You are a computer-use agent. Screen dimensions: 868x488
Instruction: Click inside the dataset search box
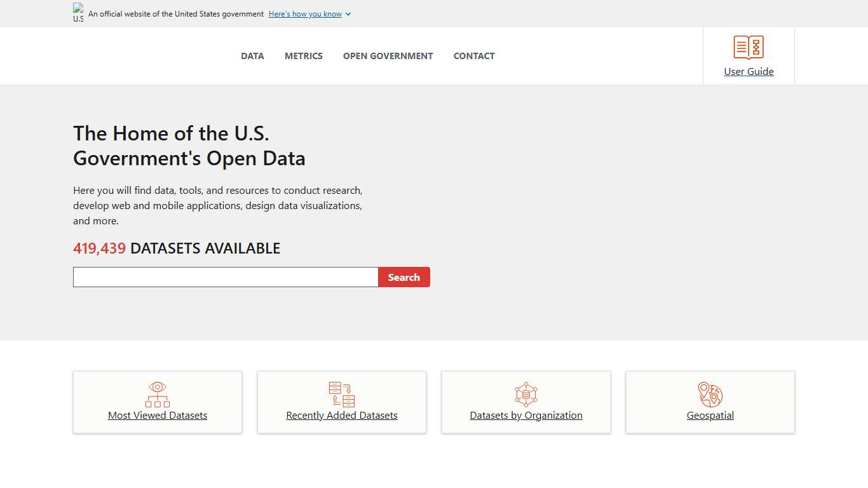pyautogui.click(x=225, y=277)
